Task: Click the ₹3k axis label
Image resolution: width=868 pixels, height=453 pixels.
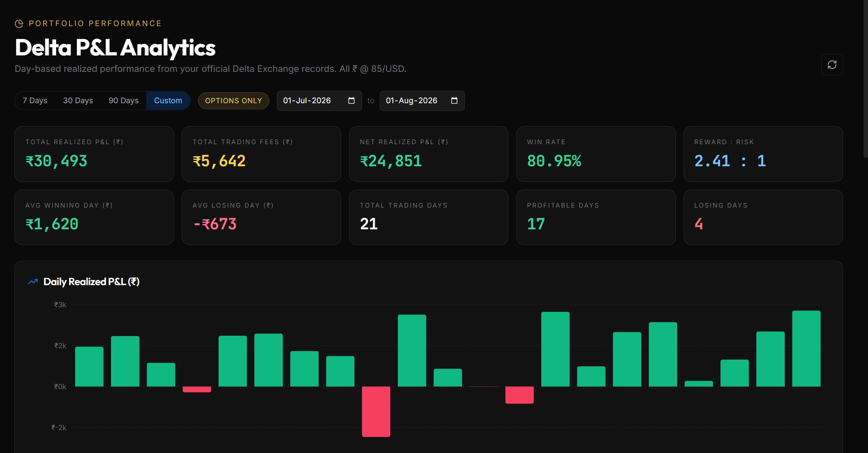Action: coord(60,304)
